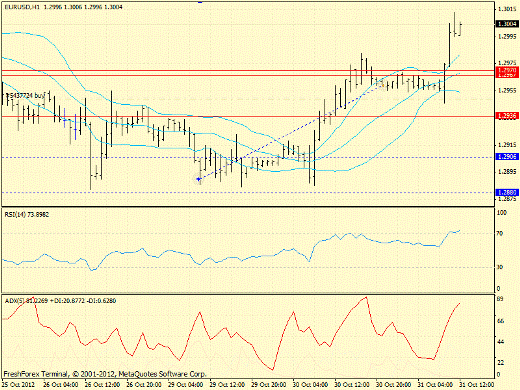The width and height of the screenshot is (520, 390).
Task: Click the RSI scale value 100
Action: click(502, 213)
